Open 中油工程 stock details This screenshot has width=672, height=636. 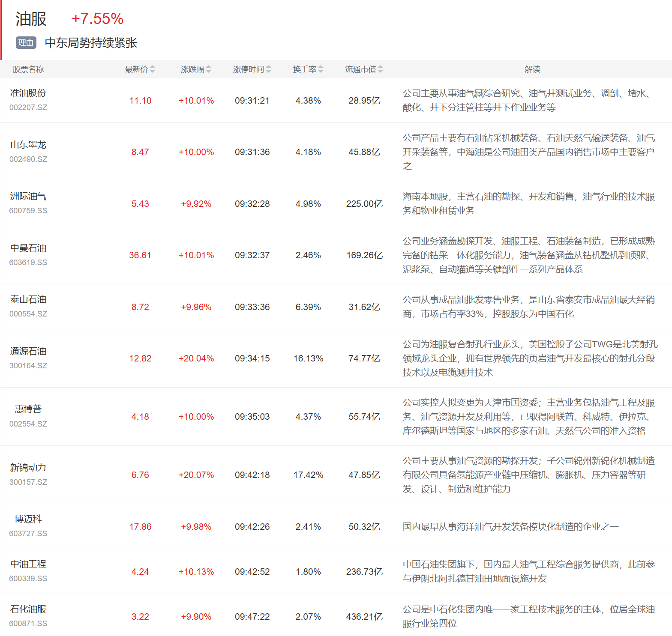point(28,564)
